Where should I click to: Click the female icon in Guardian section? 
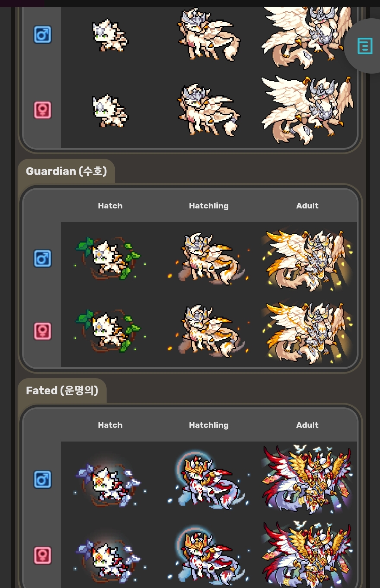(x=43, y=331)
